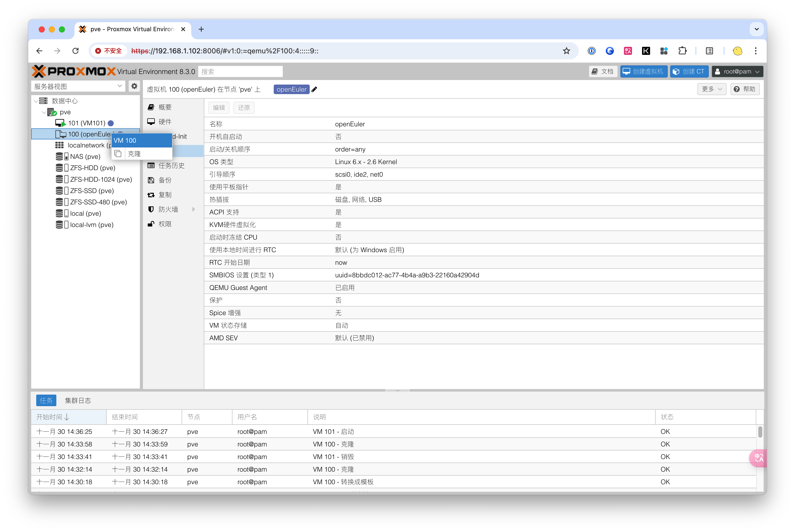Open a new browser tab with plus

coord(201,29)
